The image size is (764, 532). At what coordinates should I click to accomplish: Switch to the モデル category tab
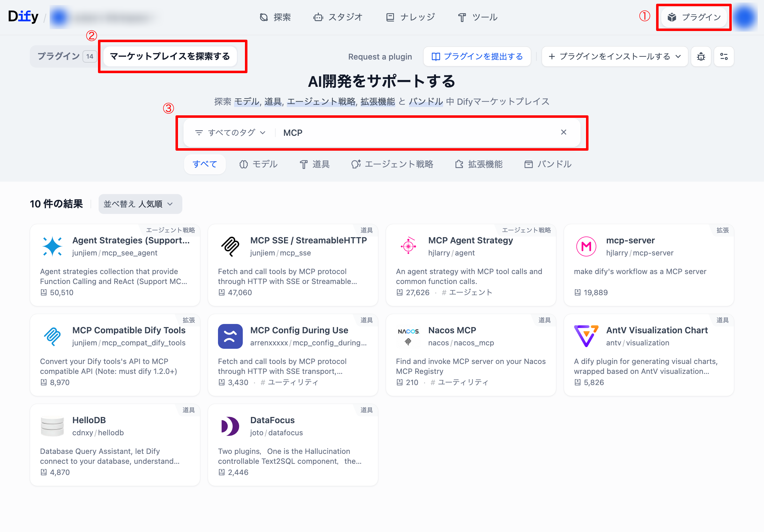tap(258, 164)
